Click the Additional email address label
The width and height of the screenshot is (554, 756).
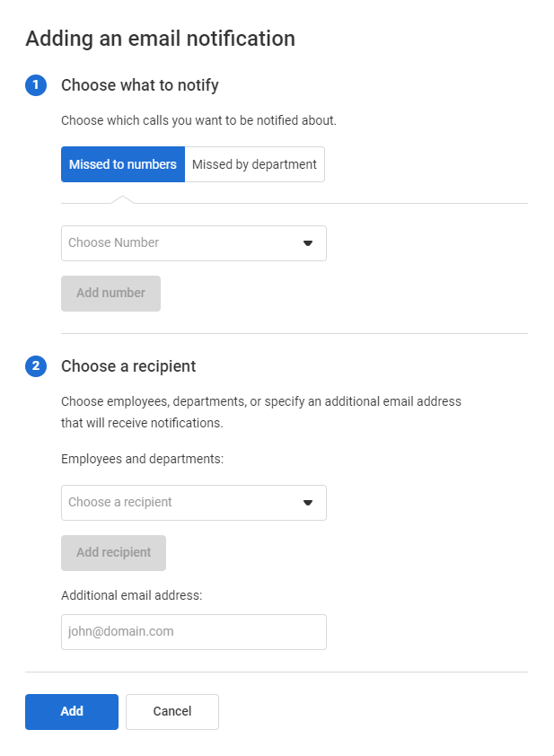tap(131, 595)
